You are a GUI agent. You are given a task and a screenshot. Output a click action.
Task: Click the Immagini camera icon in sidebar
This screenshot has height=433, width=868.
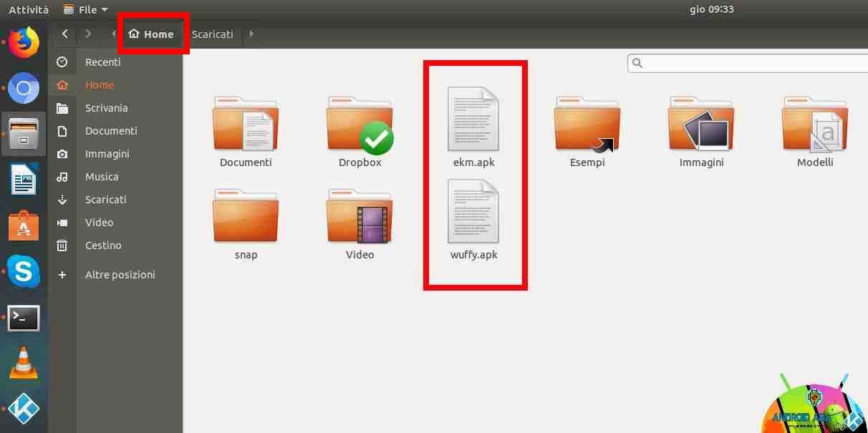[x=62, y=154]
